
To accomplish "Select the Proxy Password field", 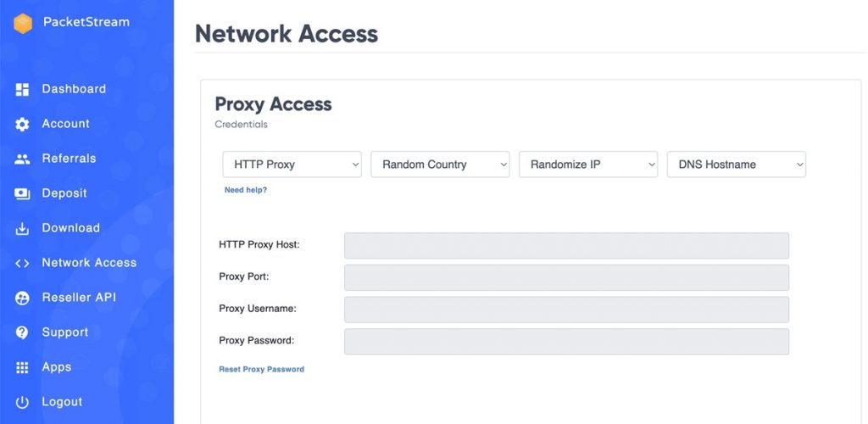I will coord(566,342).
